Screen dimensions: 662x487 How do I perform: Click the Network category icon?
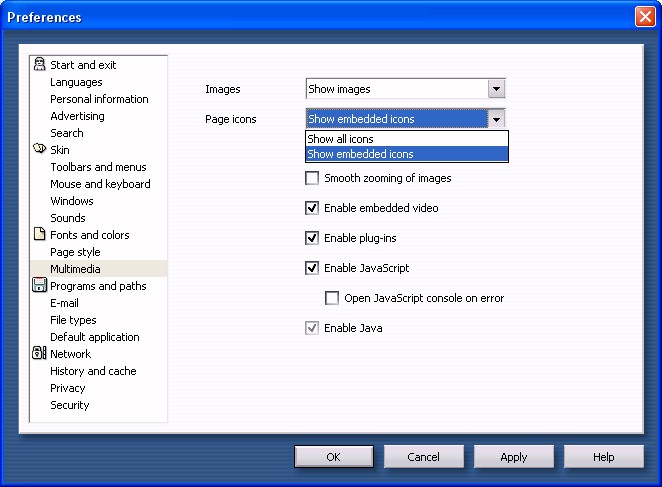point(39,354)
